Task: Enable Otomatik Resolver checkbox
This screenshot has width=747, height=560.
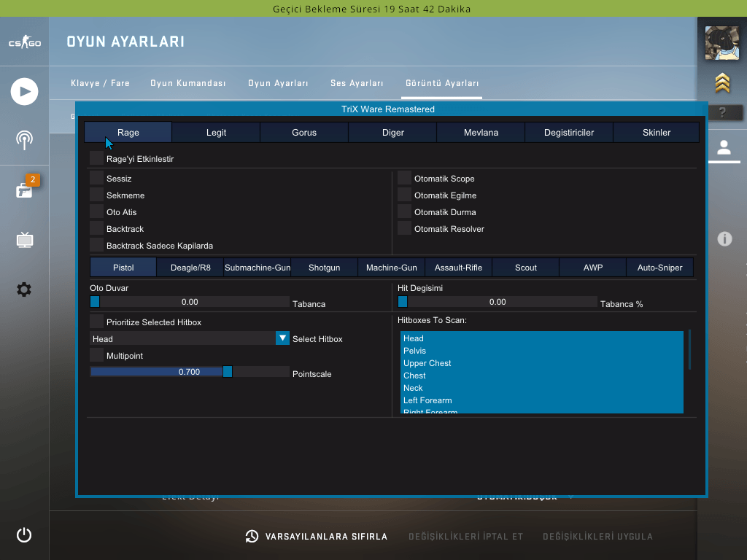Action: [404, 228]
